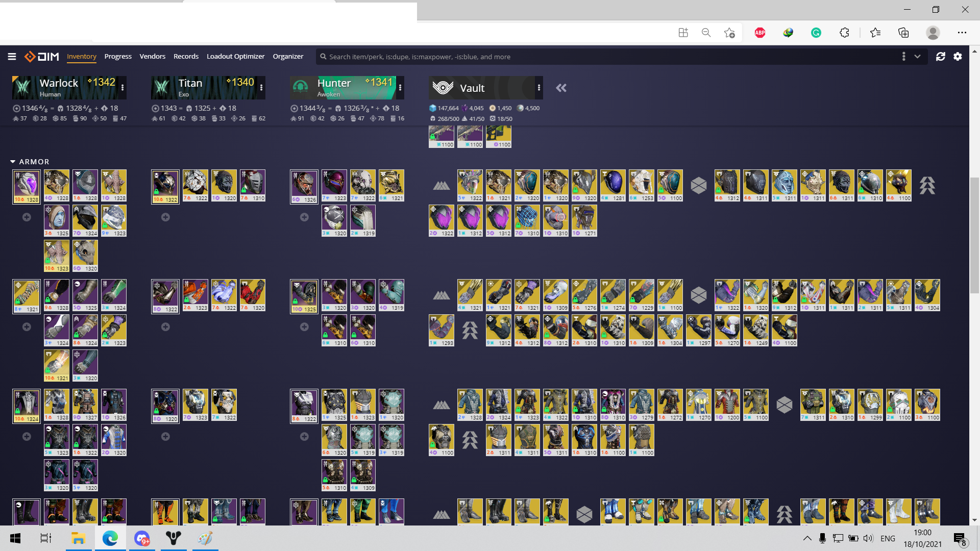Open the taskbar clock and date
980x551 pixels.
(x=922, y=538)
